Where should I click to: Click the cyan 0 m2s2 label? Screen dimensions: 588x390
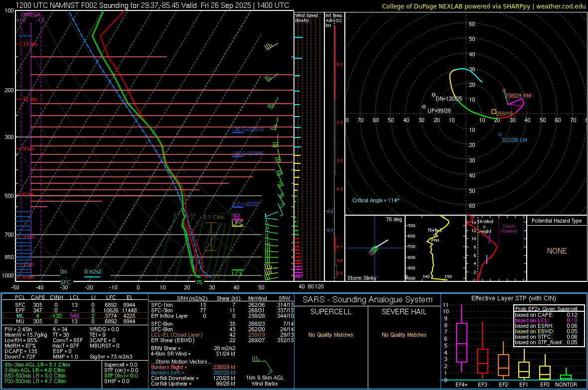coord(93,271)
